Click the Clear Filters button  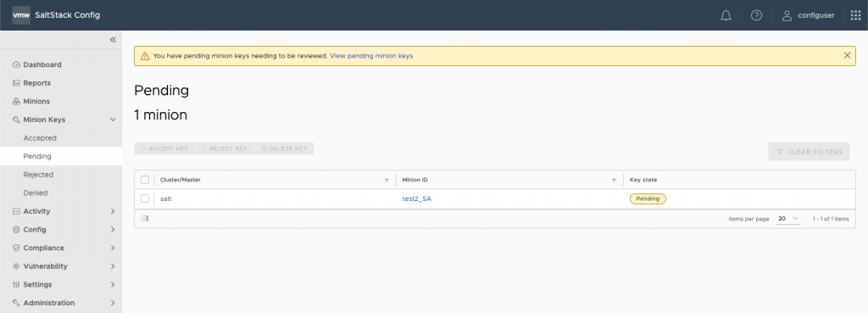(809, 152)
